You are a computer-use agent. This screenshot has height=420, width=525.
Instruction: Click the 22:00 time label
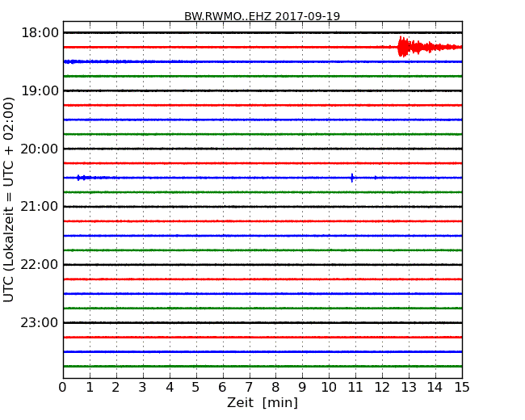pos(40,265)
